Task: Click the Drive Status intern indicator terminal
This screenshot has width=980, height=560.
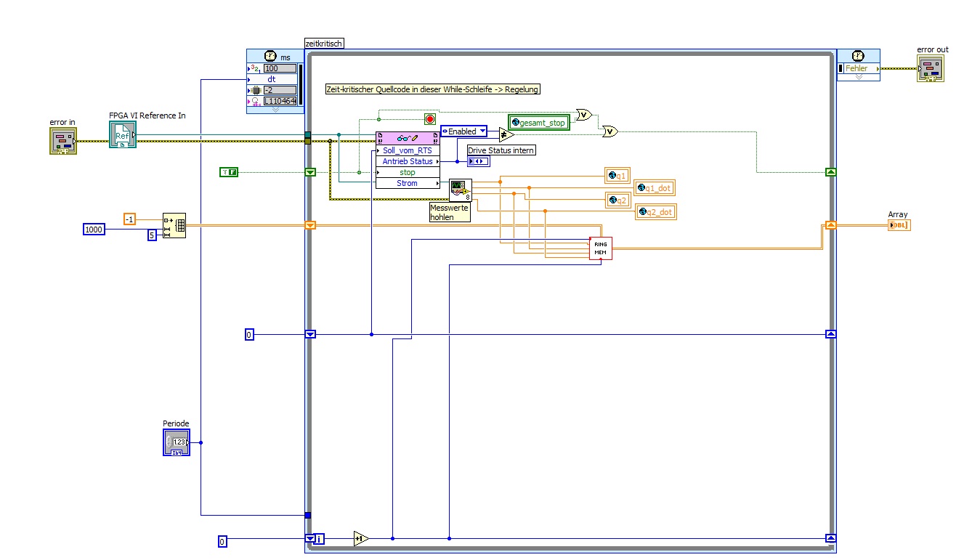Action: (x=479, y=161)
